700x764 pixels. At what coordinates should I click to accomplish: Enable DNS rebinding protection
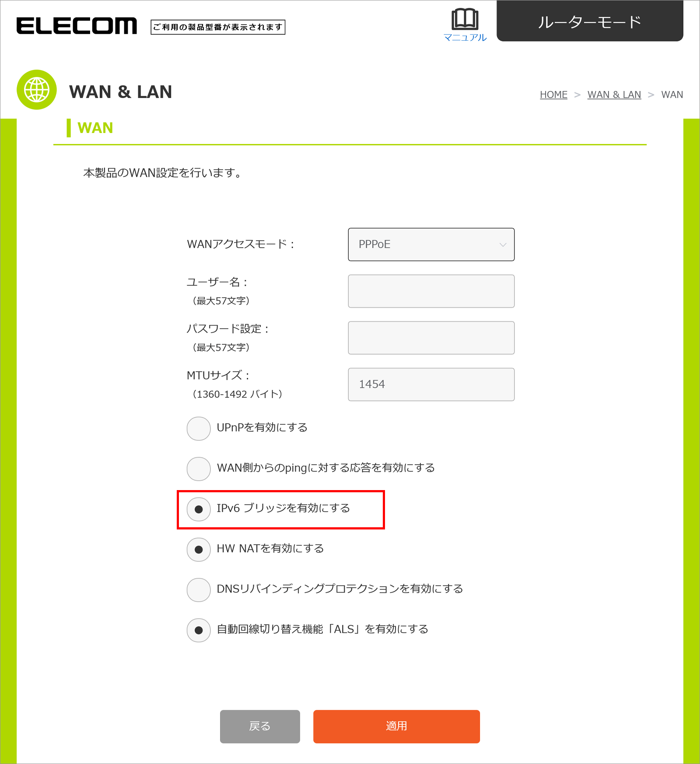coord(199,589)
